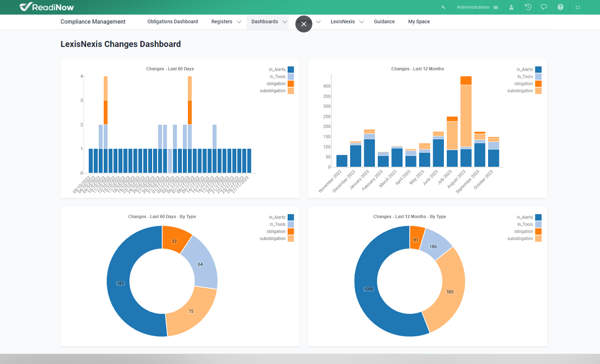
Task: Click the September 2023 axis label
Action: point(468,182)
